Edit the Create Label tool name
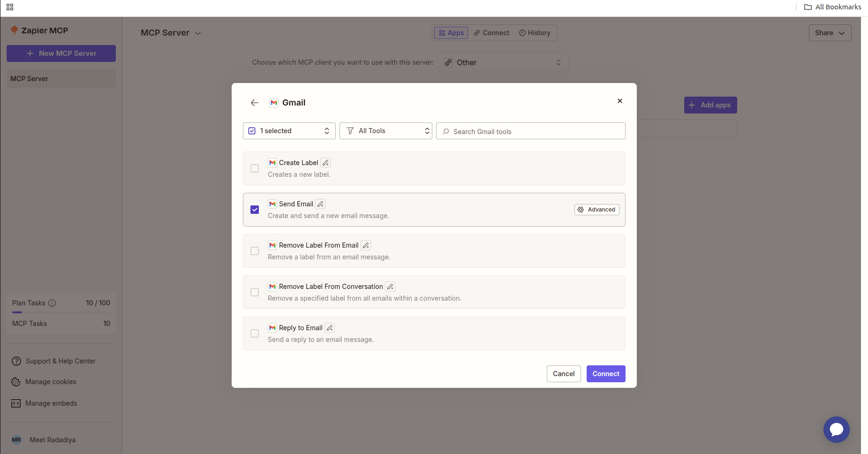Viewport: 868px width, 454px height. tap(325, 163)
